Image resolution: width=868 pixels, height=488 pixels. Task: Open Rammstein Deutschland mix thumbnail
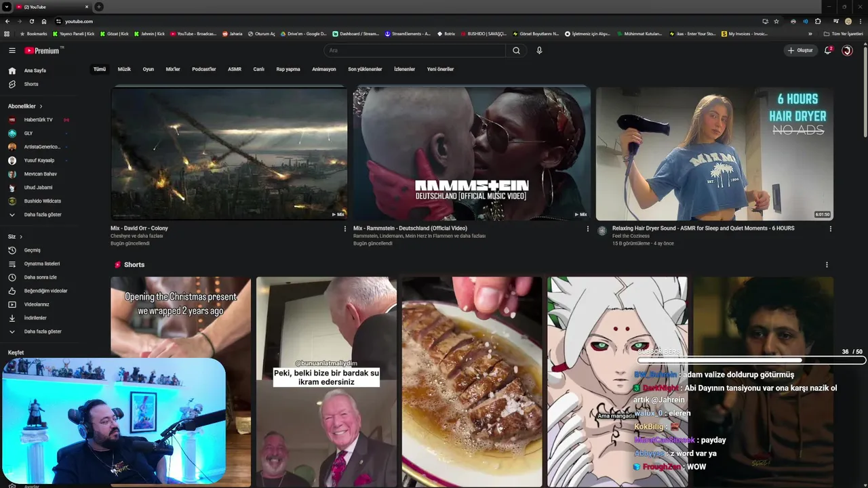pos(472,153)
